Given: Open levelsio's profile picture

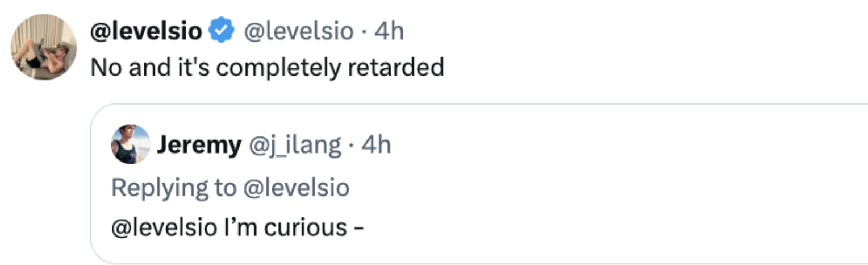Looking at the screenshot, I should pos(44,47).
